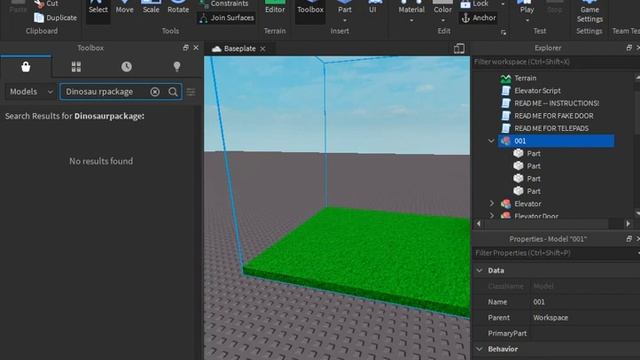Switch to Toolbox Creations lightbulb tab
The height and width of the screenshot is (360, 640).
coord(177,67)
